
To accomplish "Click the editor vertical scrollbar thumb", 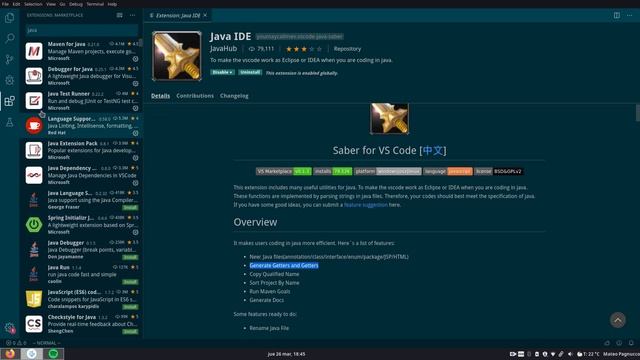I will 638,113.
